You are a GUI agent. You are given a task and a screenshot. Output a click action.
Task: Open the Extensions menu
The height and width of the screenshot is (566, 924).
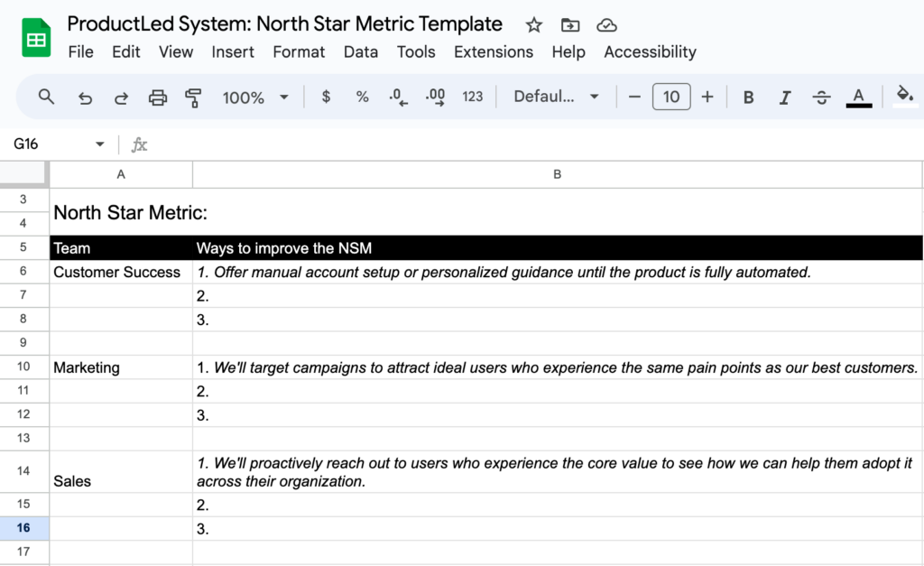click(x=494, y=52)
